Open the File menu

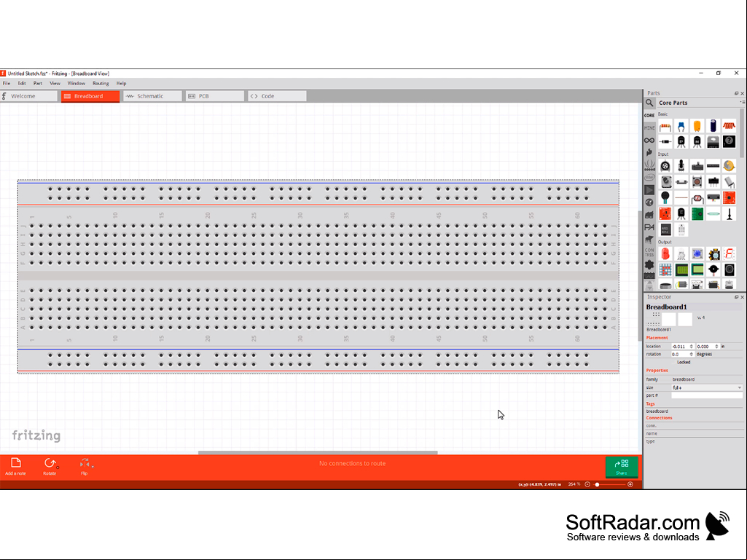(x=7, y=83)
